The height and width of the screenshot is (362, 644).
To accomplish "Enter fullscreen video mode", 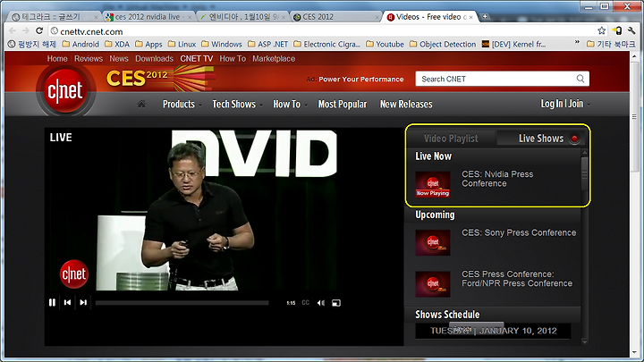I will click(336, 303).
